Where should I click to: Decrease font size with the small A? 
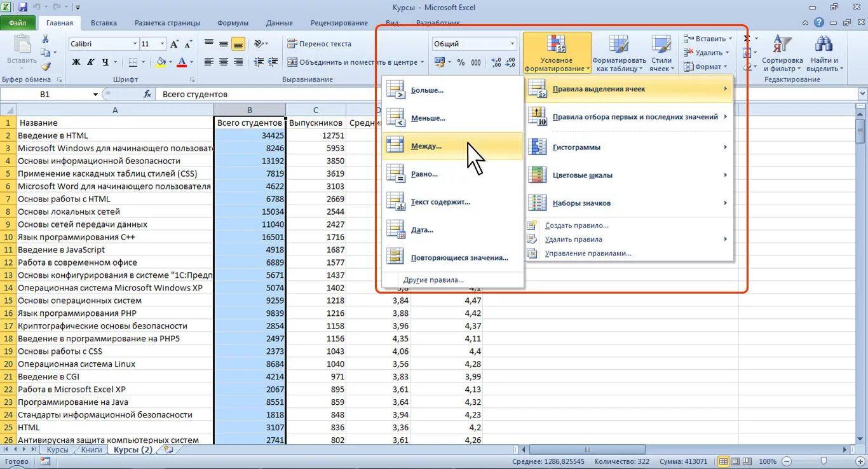click(x=189, y=44)
